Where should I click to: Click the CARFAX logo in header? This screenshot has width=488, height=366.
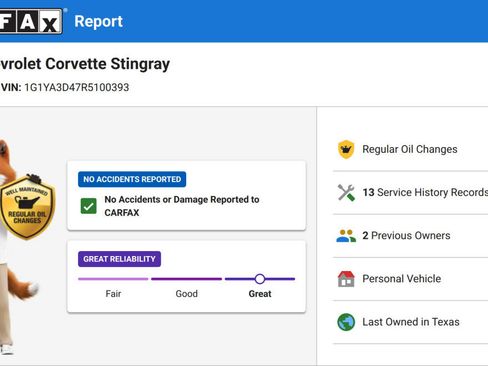(31, 21)
